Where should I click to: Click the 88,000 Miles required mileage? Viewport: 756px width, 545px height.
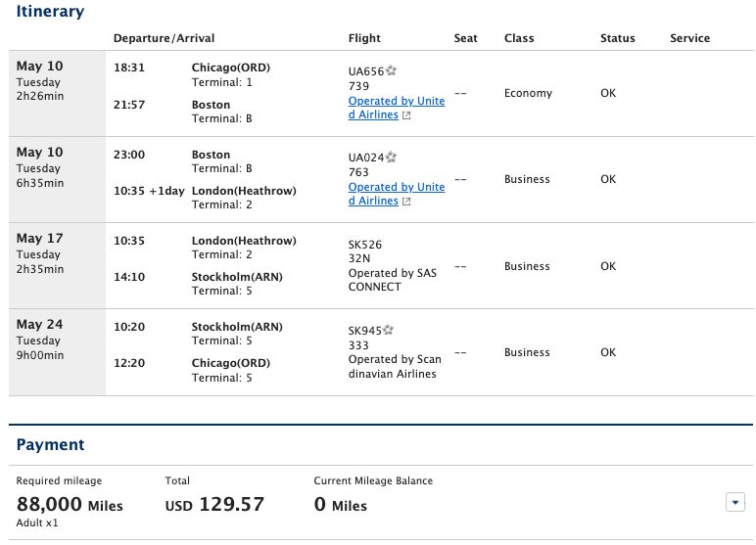pos(70,505)
